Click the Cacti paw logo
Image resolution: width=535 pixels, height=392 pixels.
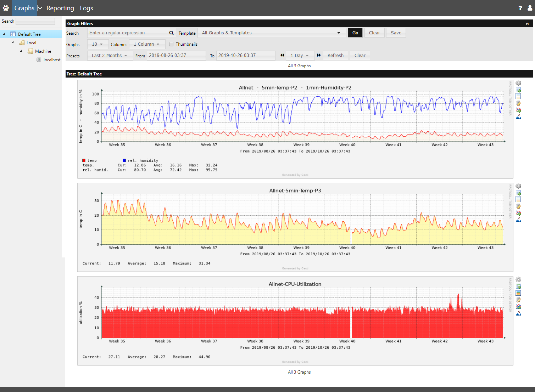click(6, 8)
